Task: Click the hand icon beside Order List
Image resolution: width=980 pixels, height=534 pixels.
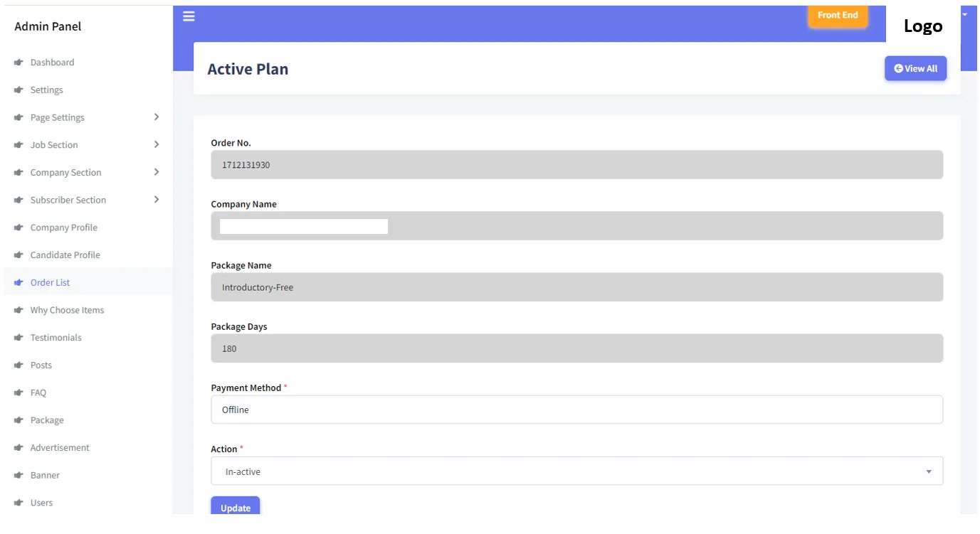Action: 19,283
